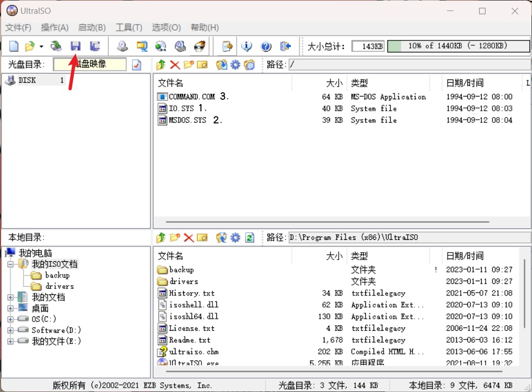This screenshot has width=532, height=392.
Task: Click the 143KB total size field
Action: click(368, 46)
